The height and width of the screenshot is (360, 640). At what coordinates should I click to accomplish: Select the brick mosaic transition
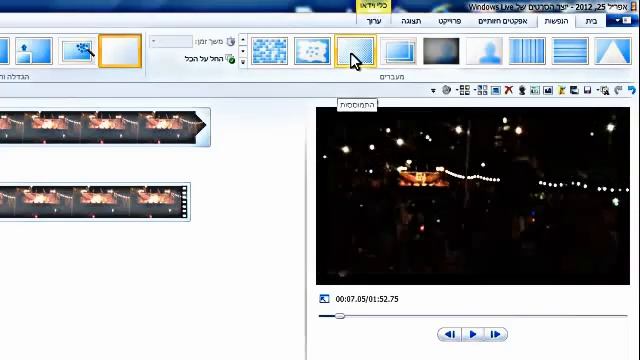269,51
